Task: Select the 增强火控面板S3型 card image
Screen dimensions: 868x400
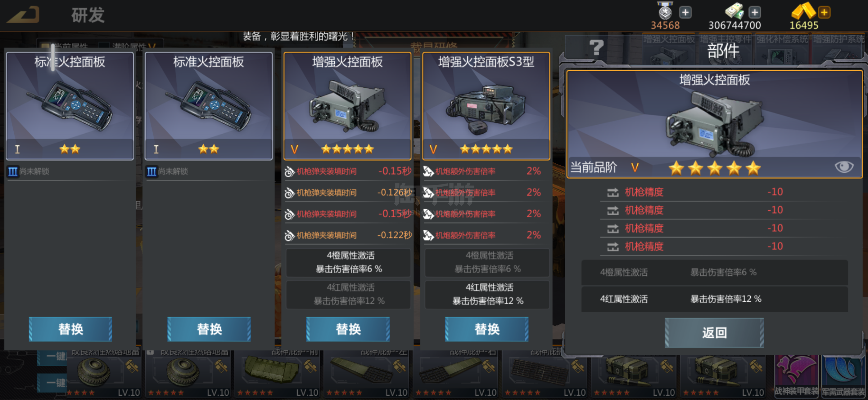Action: click(x=486, y=106)
